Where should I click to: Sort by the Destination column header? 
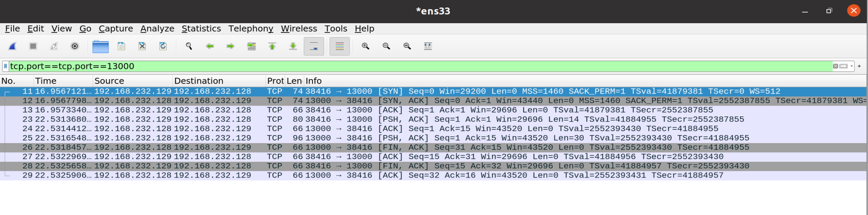(x=219, y=81)
